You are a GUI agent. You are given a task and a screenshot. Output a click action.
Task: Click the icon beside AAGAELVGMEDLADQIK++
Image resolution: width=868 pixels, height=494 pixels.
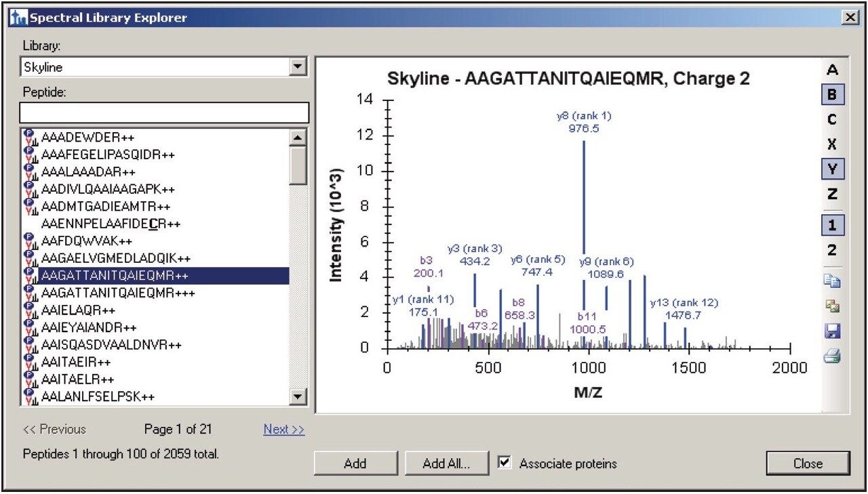(x=31, y=258)
